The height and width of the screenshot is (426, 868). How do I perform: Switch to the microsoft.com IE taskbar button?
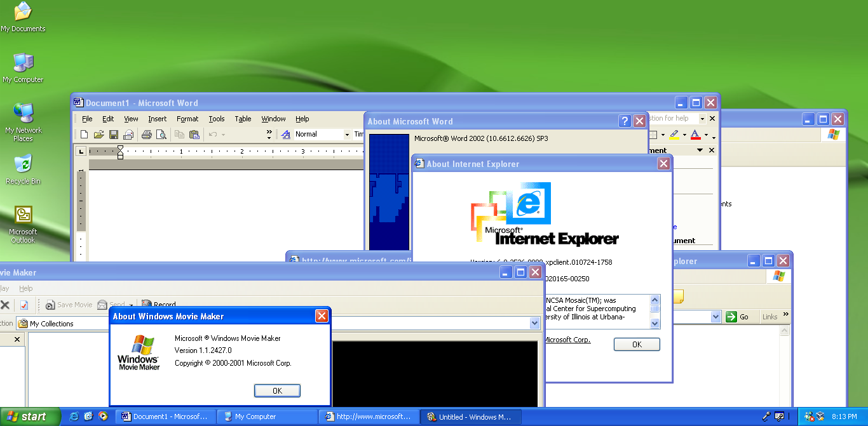tap(369, 416)
